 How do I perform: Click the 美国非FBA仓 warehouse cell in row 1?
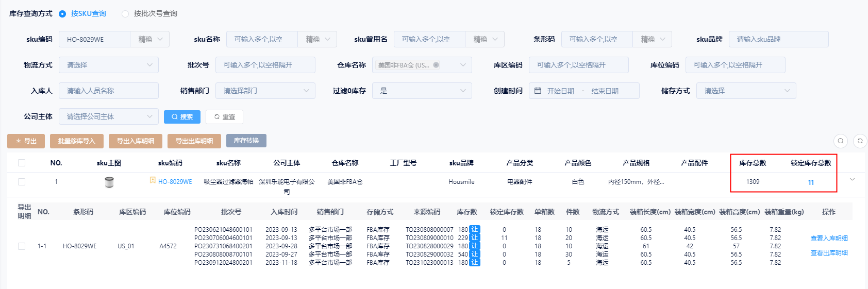pos(345,182)
